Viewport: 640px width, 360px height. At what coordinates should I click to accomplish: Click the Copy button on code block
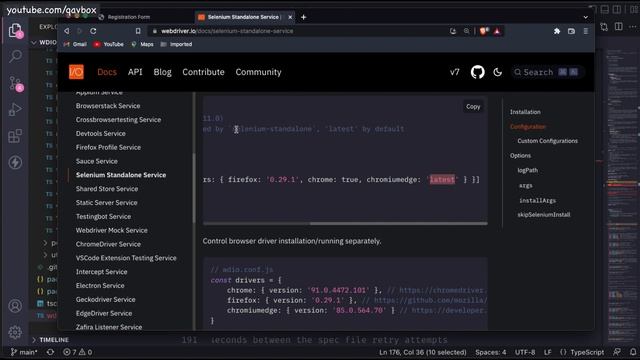pos(473,107)
